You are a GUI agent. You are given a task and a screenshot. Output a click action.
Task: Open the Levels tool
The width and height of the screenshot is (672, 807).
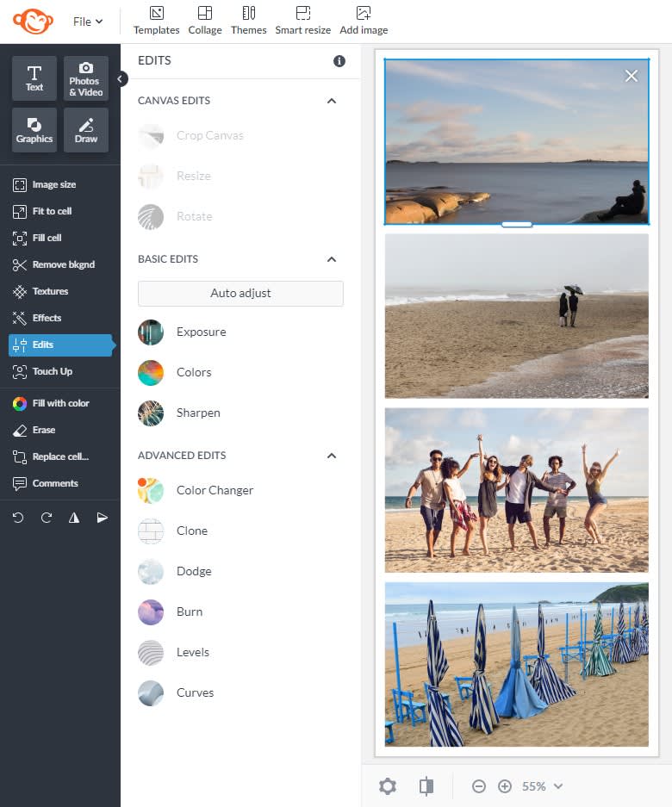click(173, 653)
